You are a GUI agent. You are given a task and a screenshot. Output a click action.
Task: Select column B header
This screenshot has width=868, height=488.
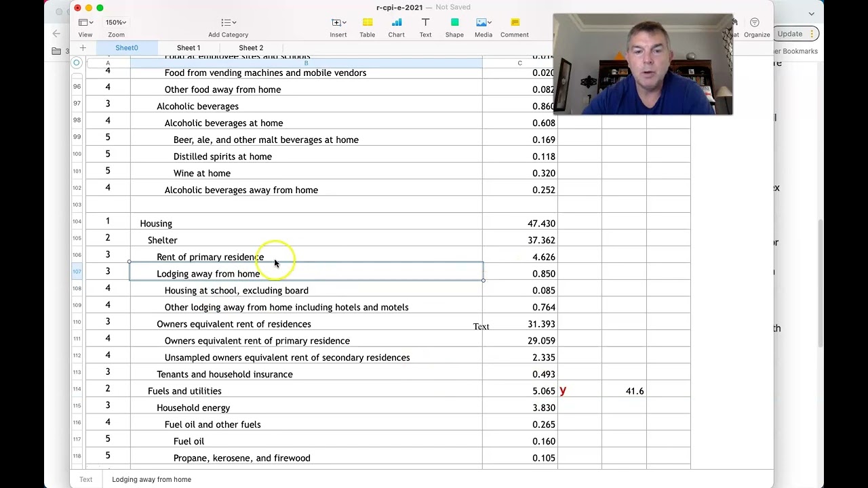click(306, 63)
